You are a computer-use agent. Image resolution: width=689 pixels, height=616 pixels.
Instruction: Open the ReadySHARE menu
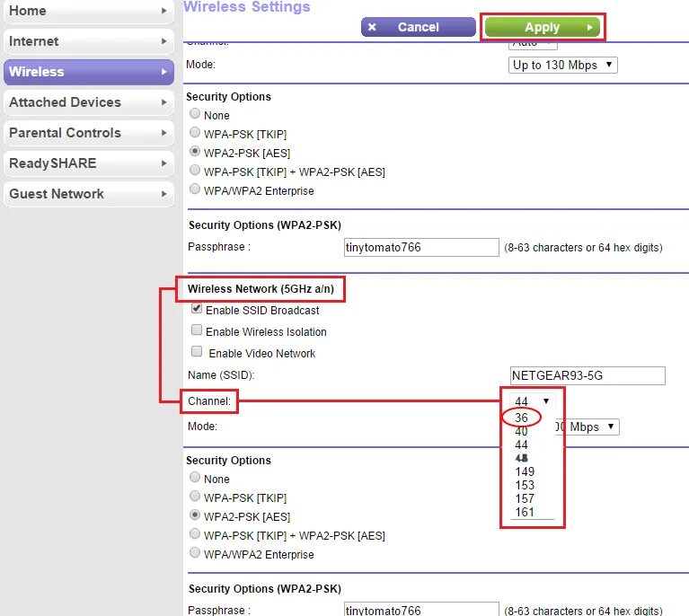click(89, 163)
